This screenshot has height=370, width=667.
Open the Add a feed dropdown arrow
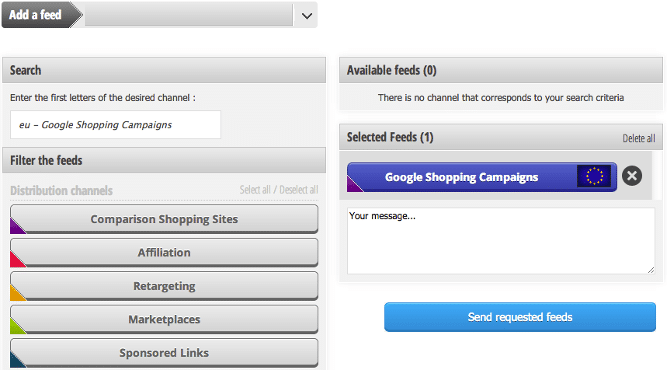(307, 16)
